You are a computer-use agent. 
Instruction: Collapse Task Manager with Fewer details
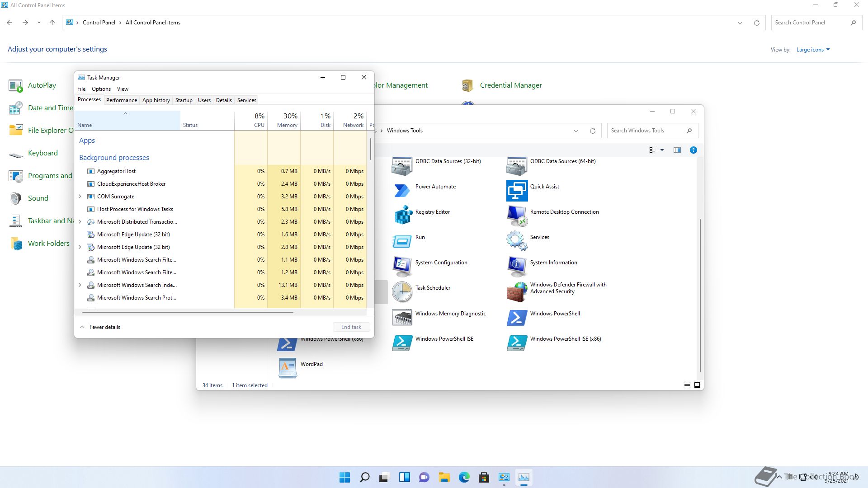pyautogui.click(x=100, y=327)
